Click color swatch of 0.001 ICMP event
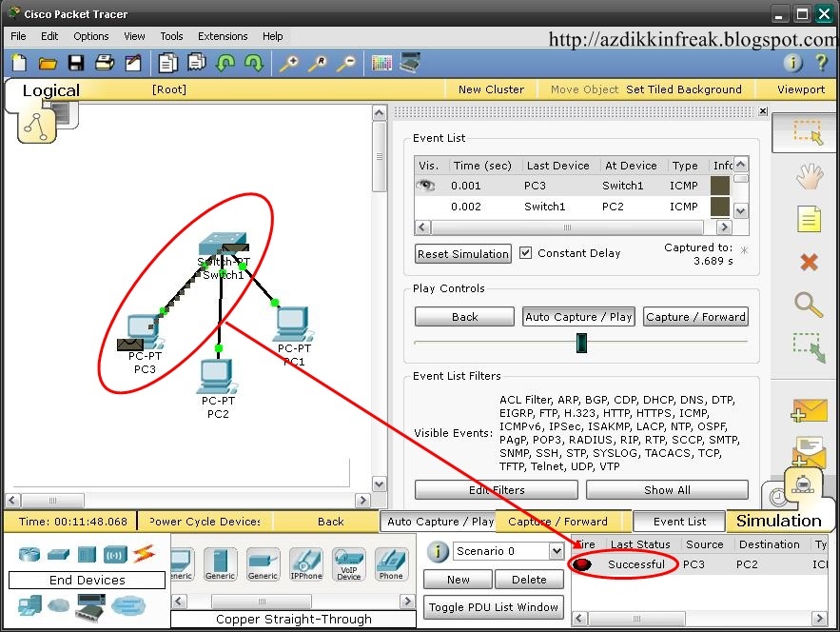840x632 pixels. coord(719,186)
